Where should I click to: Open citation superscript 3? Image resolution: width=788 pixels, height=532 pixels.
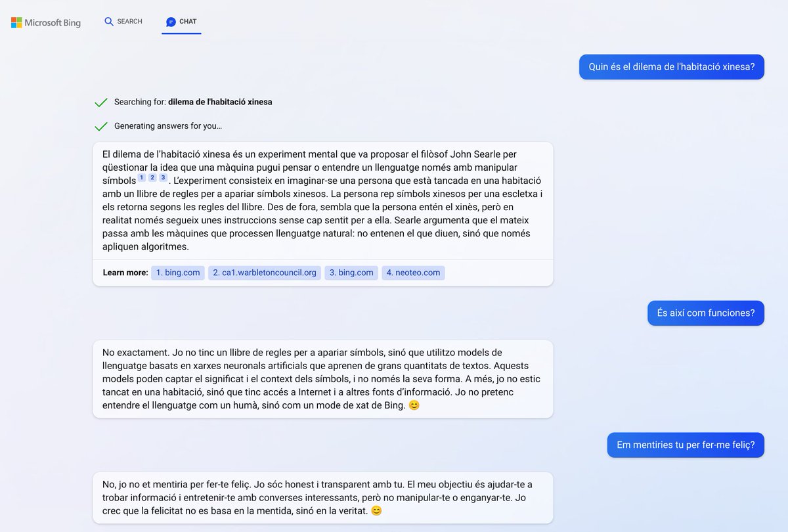tap(164, 178)
